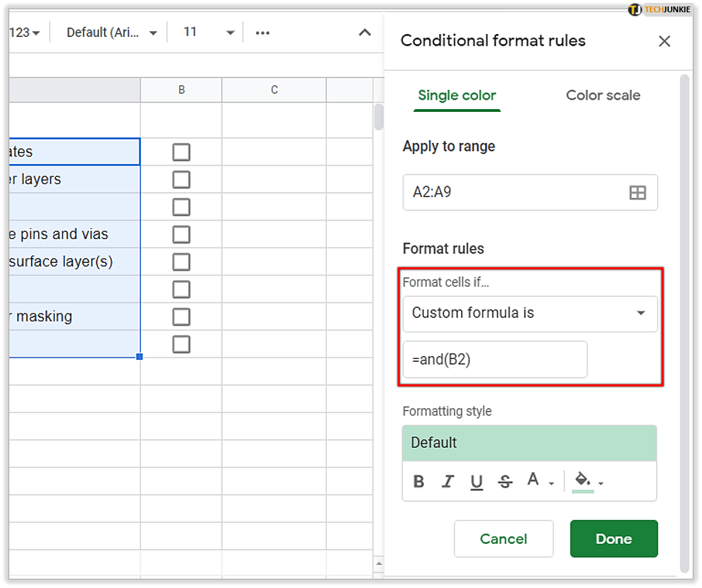Open 'Custom formula is' condition dropdown
This screenshot has height=588, width=702.
point(530,314)
